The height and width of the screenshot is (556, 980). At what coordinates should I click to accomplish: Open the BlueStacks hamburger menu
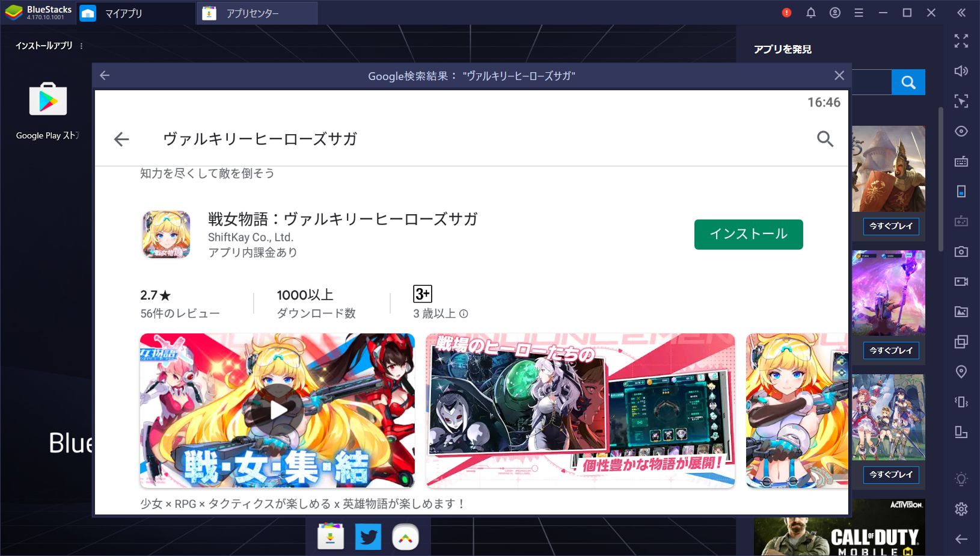(859, 13)
